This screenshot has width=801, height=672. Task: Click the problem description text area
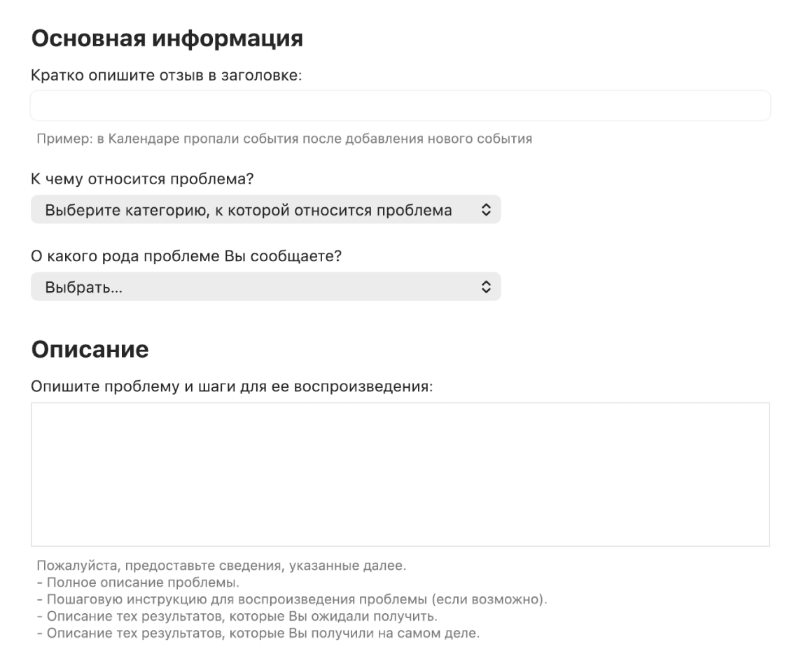tap(400, 474)
